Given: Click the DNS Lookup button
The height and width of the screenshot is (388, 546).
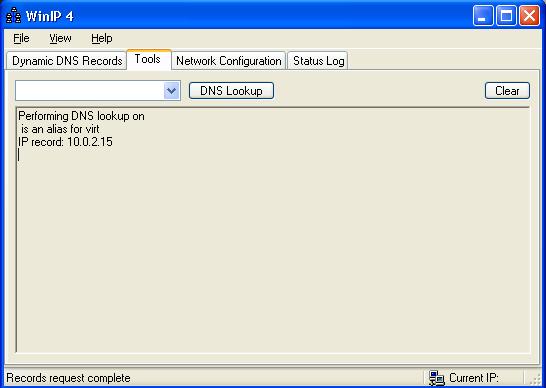Looking at the screenshot, I should point(231,91).
